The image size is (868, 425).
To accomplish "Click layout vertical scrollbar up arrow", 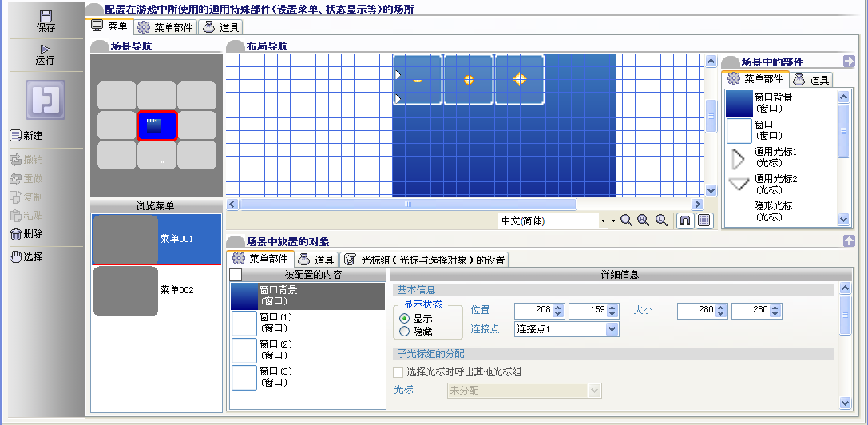I will pos(711,61).
